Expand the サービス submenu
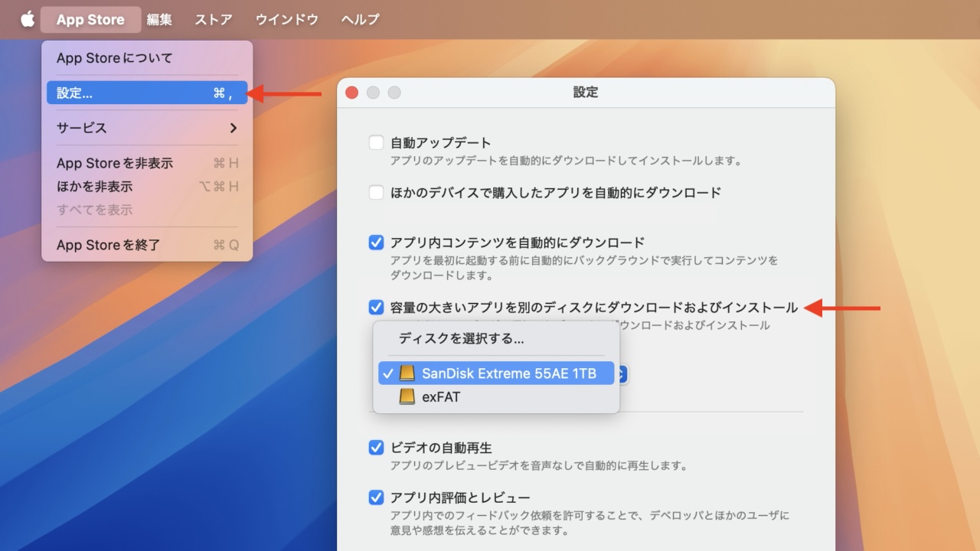The height and width of the screenshot is (551, 980). click(146, 128)
